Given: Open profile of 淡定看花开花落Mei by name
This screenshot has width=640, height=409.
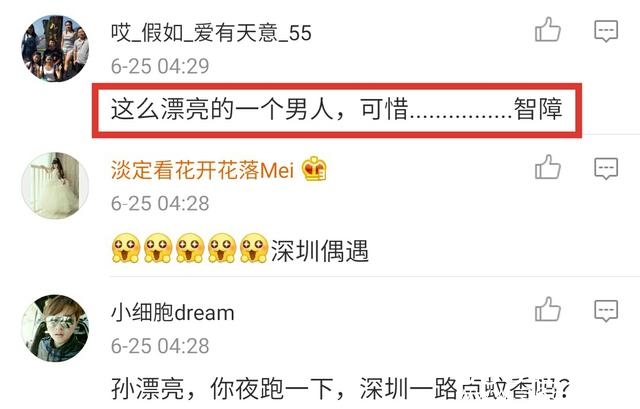Looking at the screenshot, I should (202, 170).
